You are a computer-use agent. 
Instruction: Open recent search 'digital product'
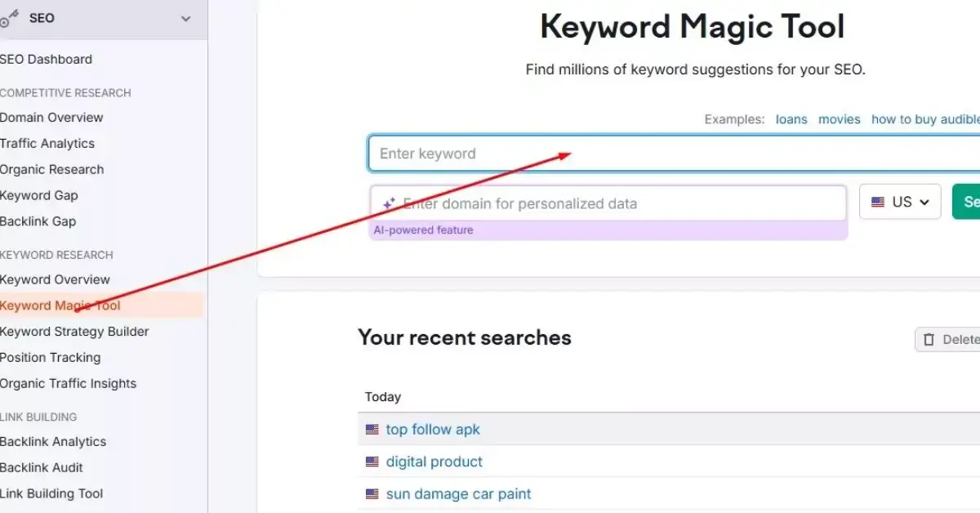coord(434,462)
